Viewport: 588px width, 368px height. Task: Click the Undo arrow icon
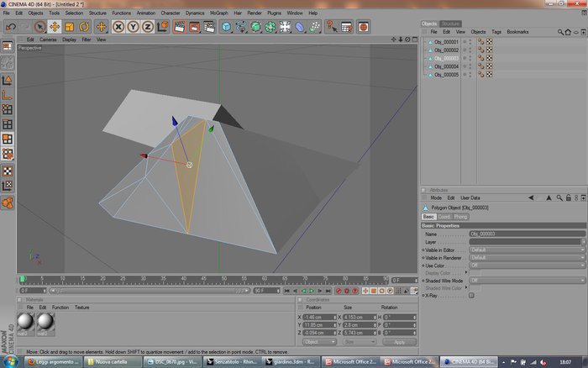coord(11,27)
